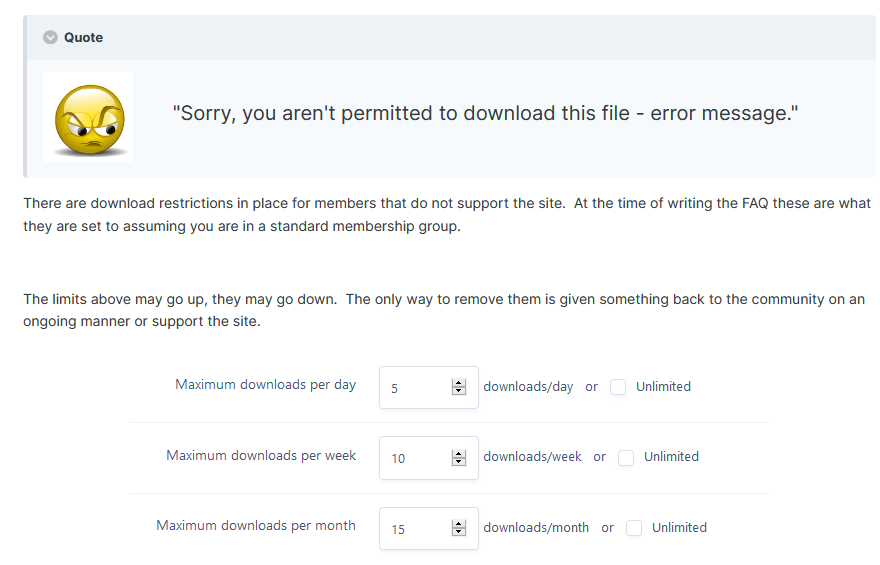This screenshot has height=565, width=880.
Task: Enable Unlimited downloads per day checkbox
Action: point(618,387)
